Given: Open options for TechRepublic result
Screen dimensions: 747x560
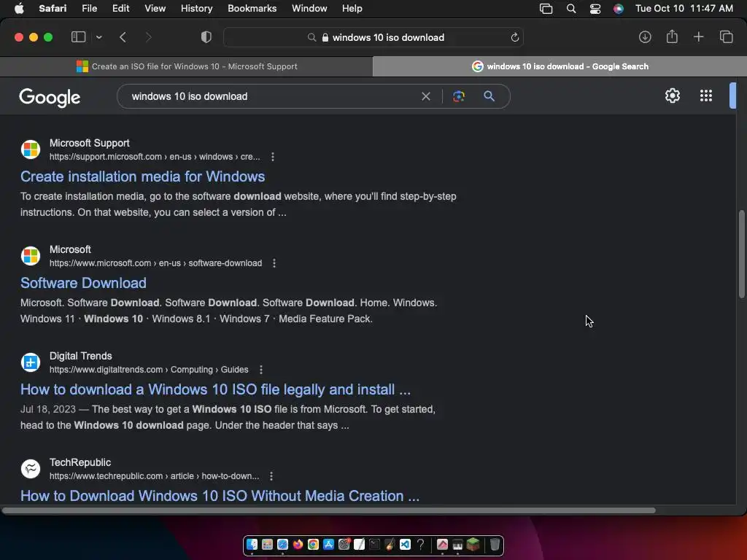Looking at the screenshot, I should click(271, 476).
